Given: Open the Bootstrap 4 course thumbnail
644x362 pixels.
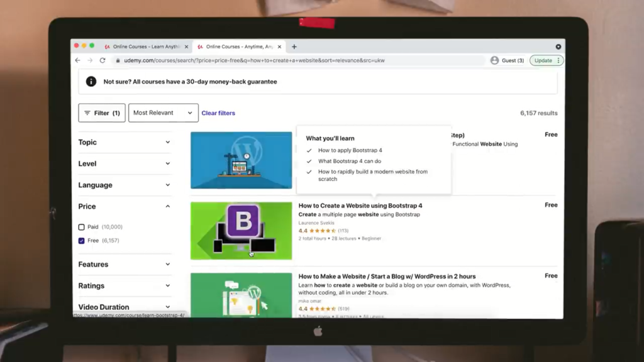Looking at the screenshot, I should 241,231.
